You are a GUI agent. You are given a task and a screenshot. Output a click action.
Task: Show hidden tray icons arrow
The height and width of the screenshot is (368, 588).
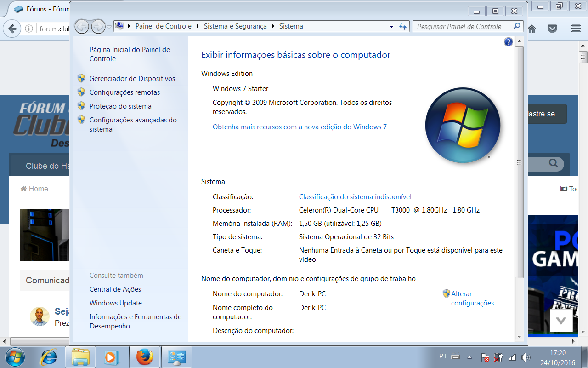(x=469, y=357)
